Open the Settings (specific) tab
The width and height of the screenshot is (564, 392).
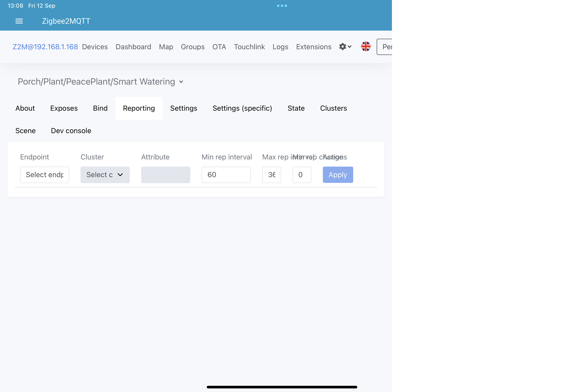[x=242, y=108]
